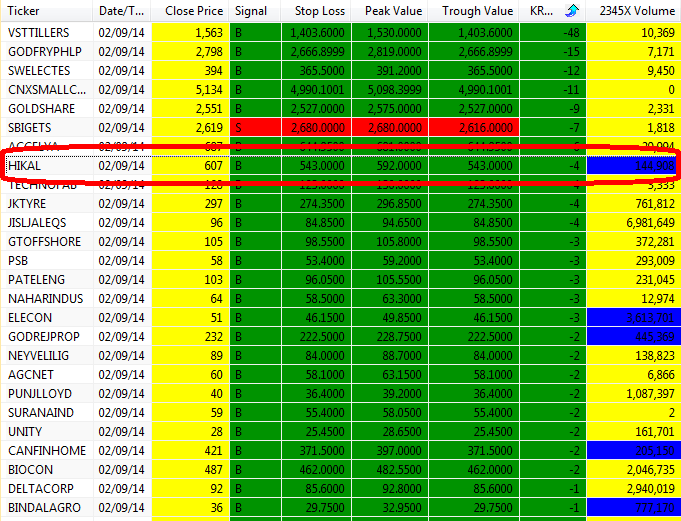Select the PATELENG ticker
681x521 pixels.
click(36, 280)
